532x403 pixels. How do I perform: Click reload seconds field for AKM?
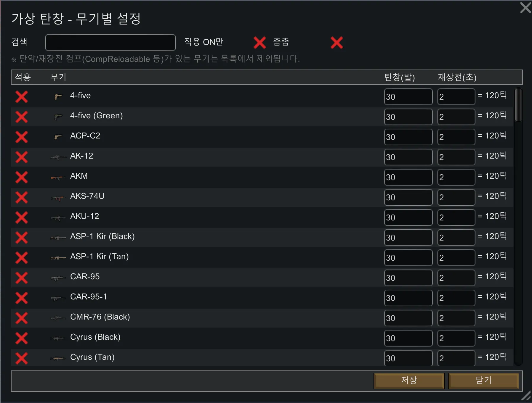456,177
